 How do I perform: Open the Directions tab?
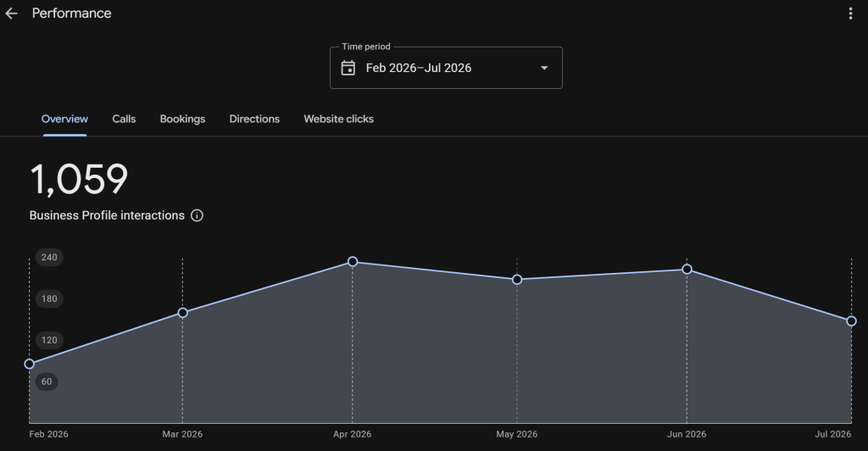click(254, 119)
